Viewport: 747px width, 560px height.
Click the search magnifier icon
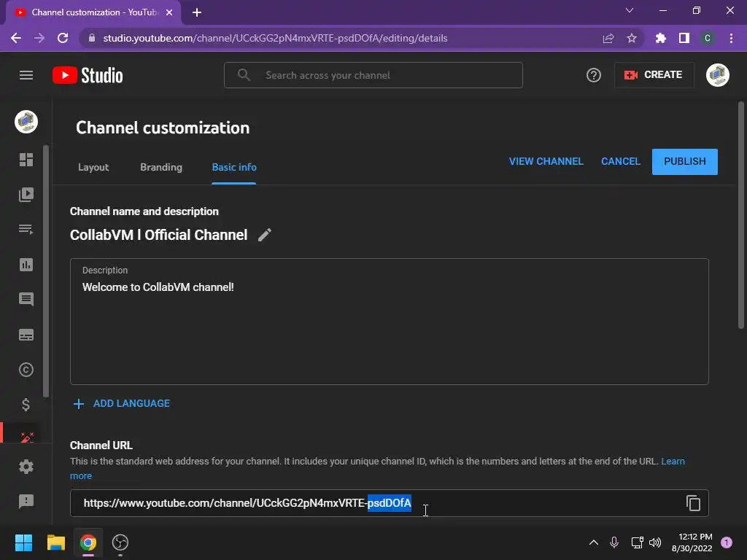pyautogui.click(x=244, y=75)
